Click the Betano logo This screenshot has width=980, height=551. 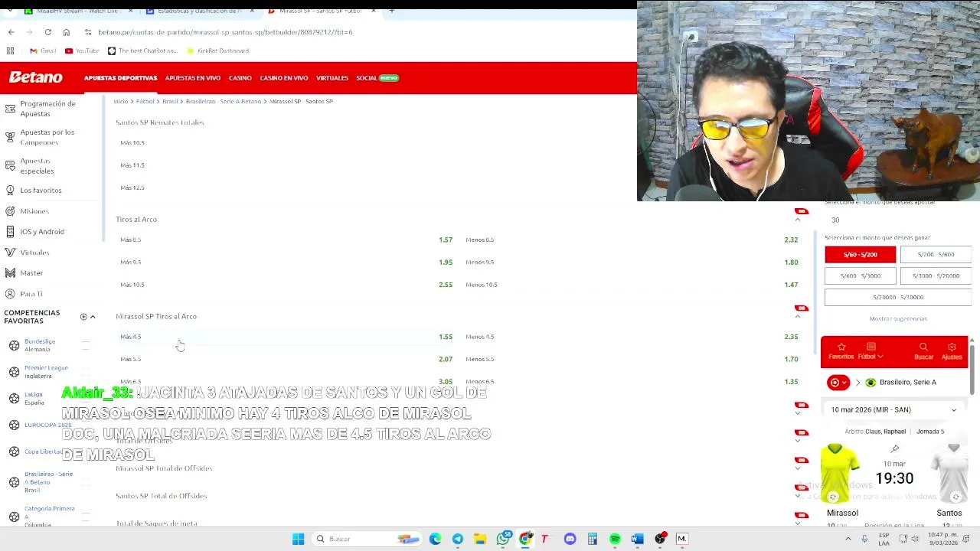click(x=35, y=77)
